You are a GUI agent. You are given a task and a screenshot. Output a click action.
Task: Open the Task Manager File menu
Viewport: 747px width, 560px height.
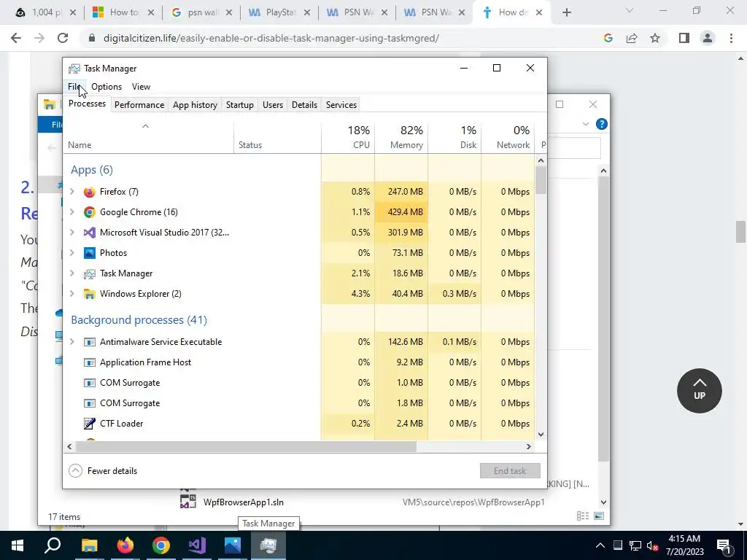[74, 87]
